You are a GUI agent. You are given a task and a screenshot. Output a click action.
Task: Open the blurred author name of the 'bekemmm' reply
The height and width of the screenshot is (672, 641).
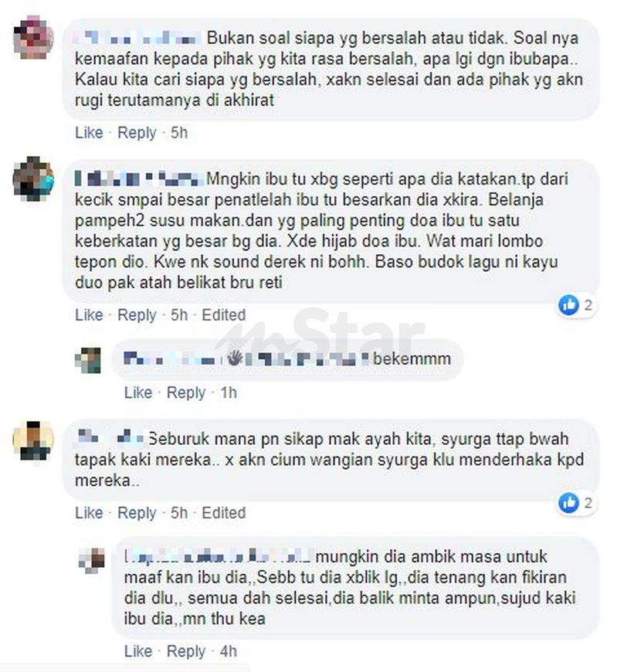(x=246, y=358)
